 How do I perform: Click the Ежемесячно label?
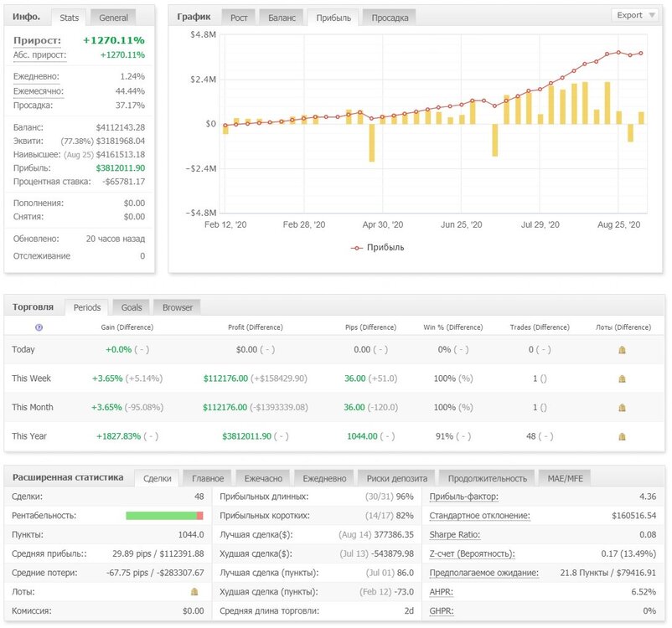tap(39, 90)
